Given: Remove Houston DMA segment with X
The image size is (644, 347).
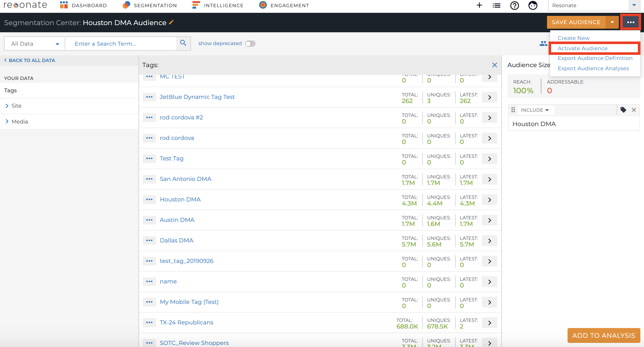Looking at the screenshot, I should [x=634, y=110].
